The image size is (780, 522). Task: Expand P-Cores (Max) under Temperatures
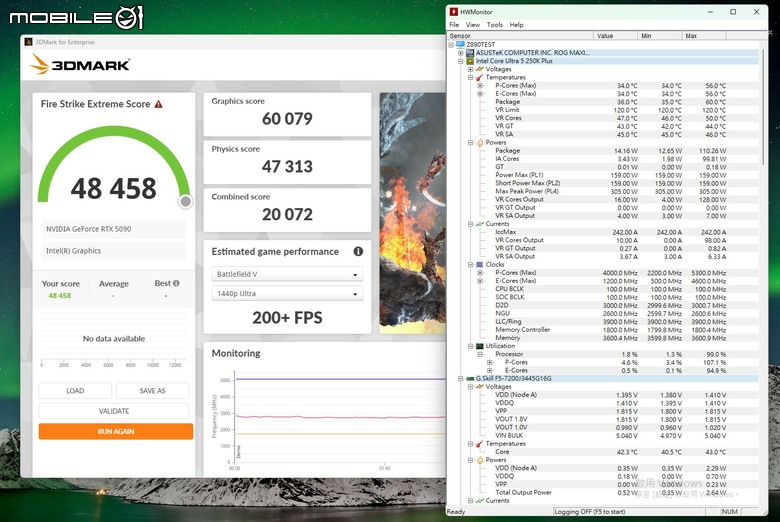pos(480,86)
